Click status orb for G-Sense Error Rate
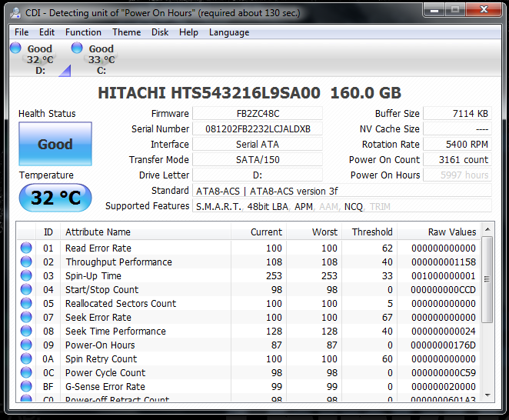The image size is (509, 420). point(26,386)
